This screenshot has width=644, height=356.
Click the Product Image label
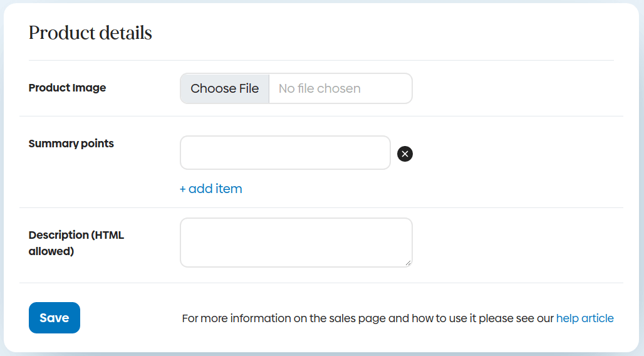pyautogui.click(x=67, y=88)
